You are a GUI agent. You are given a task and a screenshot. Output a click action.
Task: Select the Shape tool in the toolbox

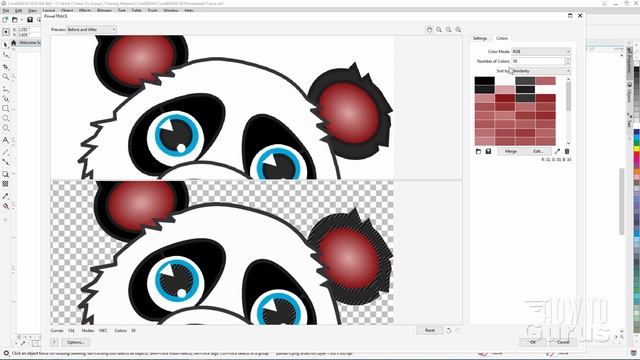(6, 55)
